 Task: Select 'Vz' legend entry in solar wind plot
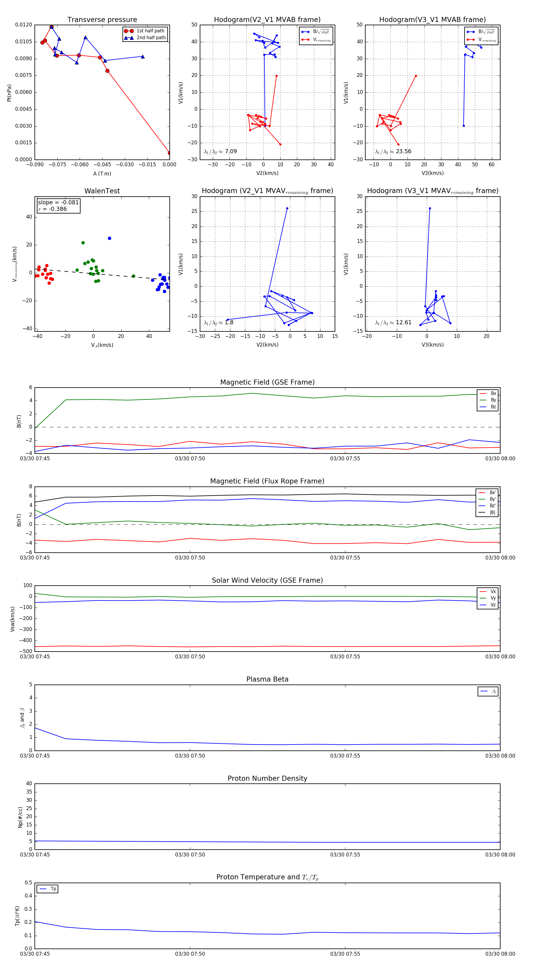488,605
